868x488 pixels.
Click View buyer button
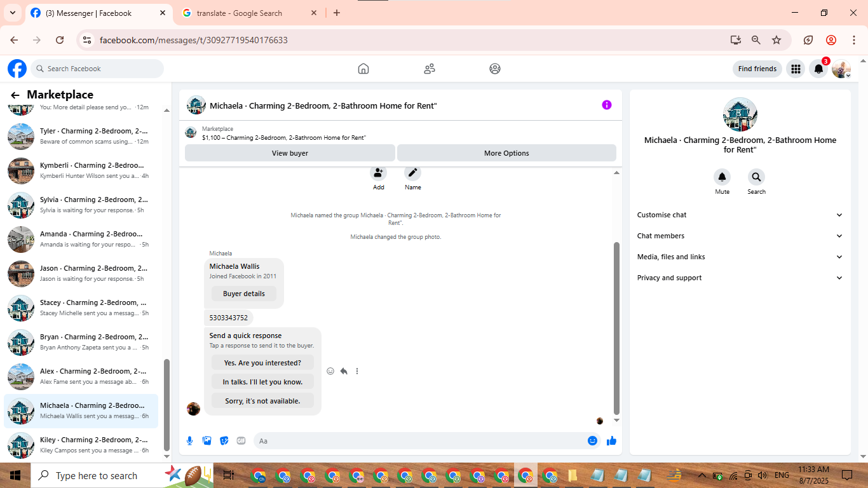pyautogui.click(x=290, y=153)
